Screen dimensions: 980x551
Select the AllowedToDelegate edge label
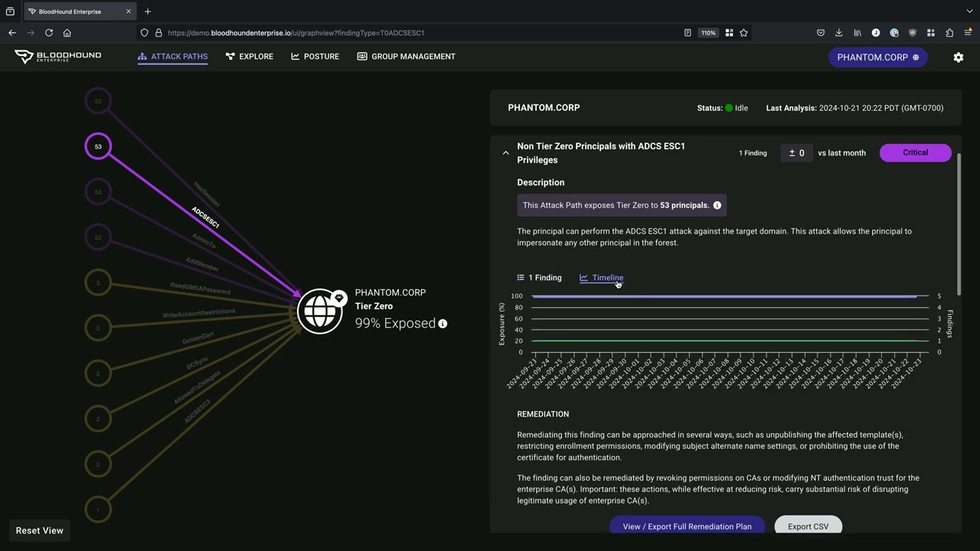click(198, 387)
